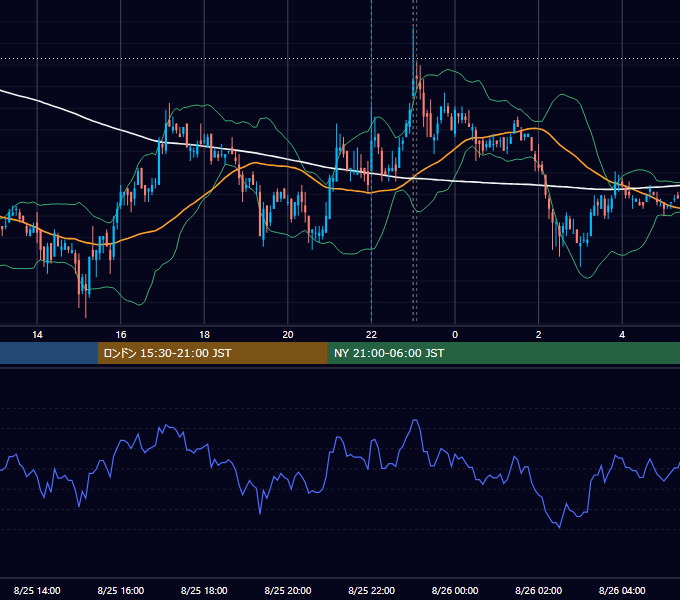This screenshot has height=600, width=680.
Task: Click the 8/26 02:00 label on oscillator axis
Action: point(539,590)
